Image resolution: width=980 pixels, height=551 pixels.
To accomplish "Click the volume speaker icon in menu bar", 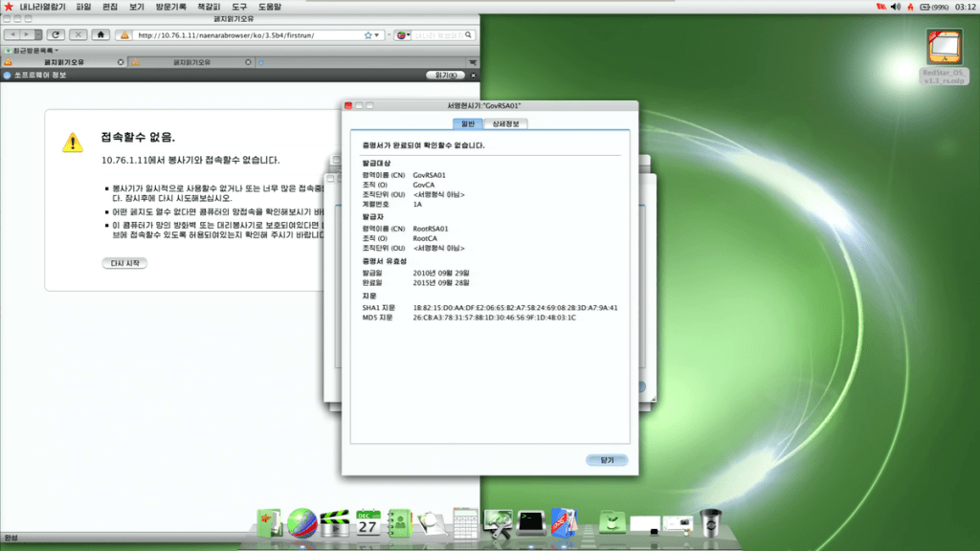I will (896, 7).
